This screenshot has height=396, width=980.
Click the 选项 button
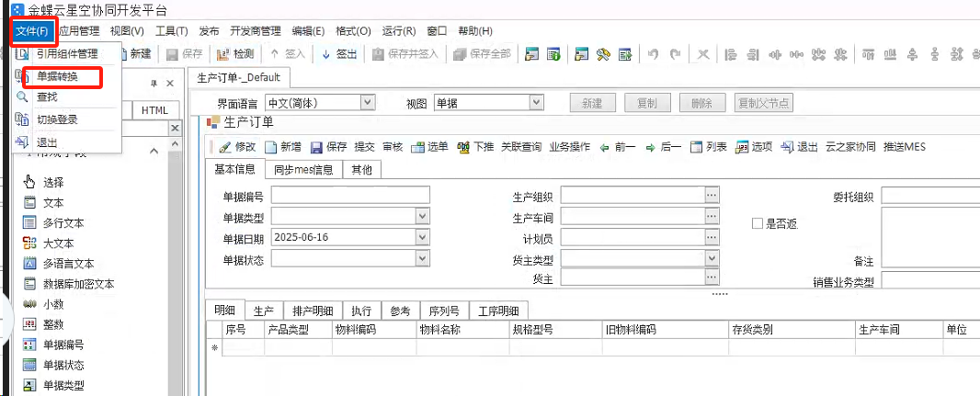coord(755,147)
